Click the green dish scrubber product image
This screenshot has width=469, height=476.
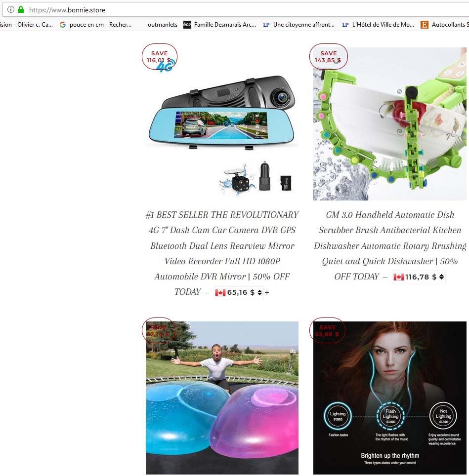click(x=390, y=124)
